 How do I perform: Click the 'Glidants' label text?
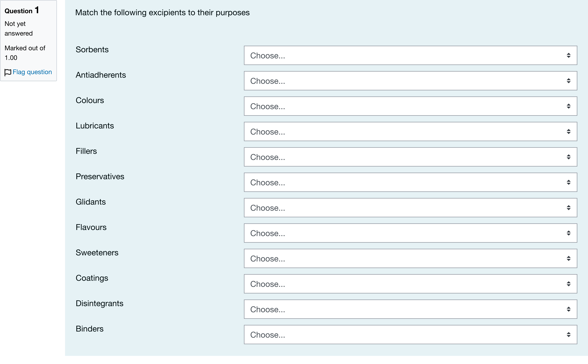[x=91, y=202]
